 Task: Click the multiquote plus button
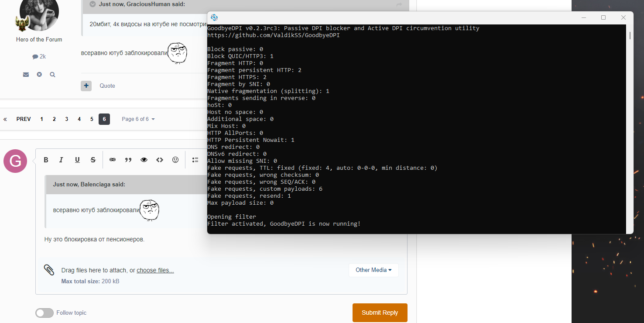pos(86,86)
